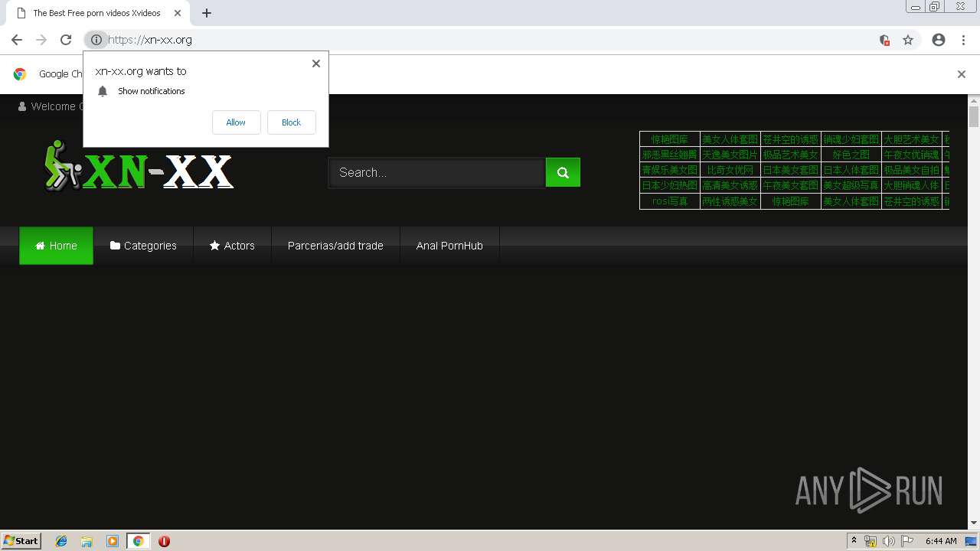The image size is (980, 551).
Task: Click the page scrollbar down arrow
Action: pyautogui.click(x=974, y=523)
